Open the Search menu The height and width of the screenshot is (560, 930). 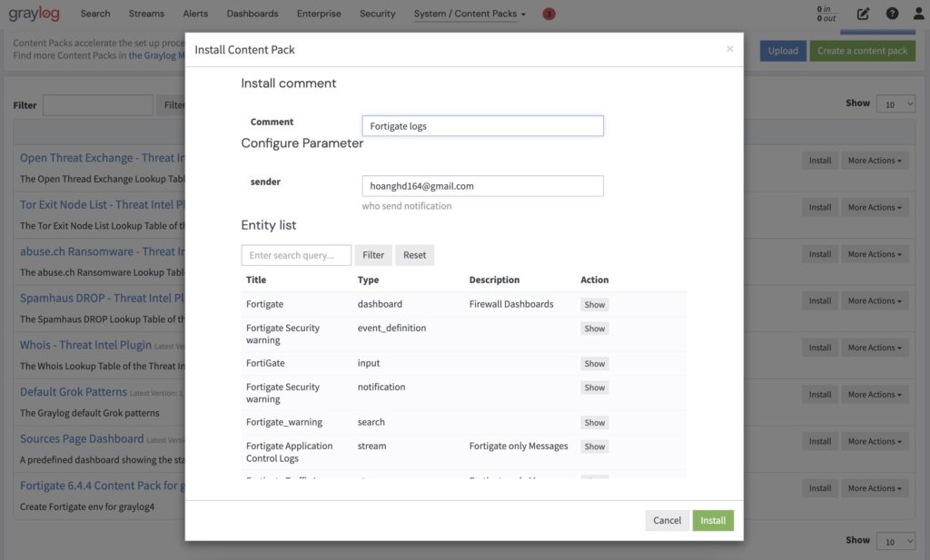tap(95, 14)
